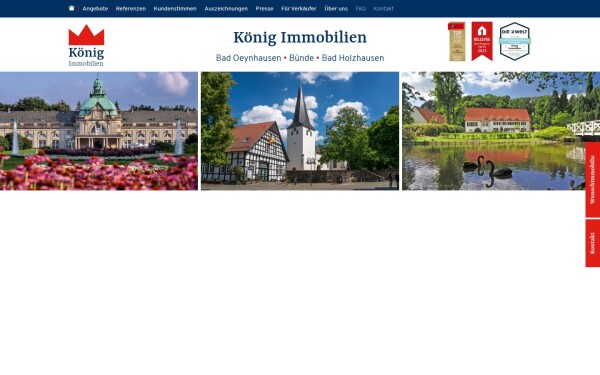Go to Kundenstimmen page
Image resolution: width=600 pixels, height=375 pixels.
click(x=175, y=8)
